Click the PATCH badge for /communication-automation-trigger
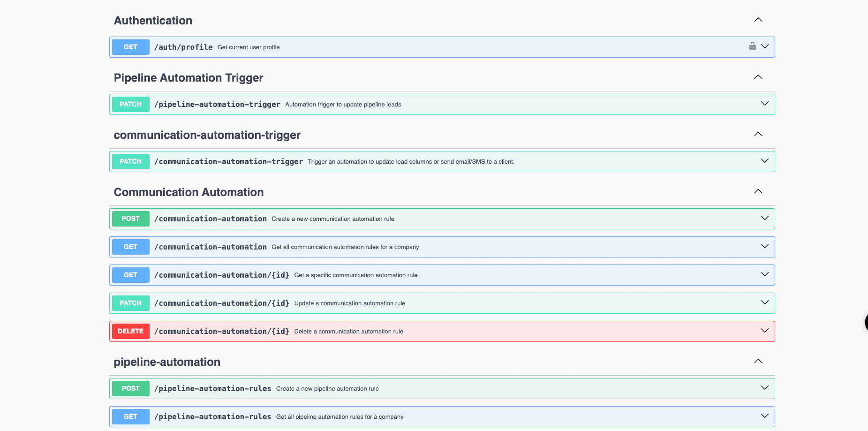 [131, 161]
